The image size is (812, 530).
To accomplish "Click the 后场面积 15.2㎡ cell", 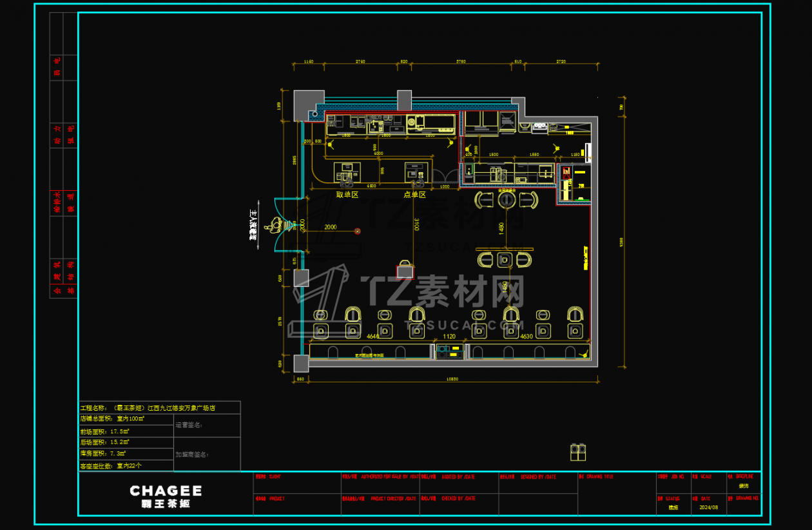I will pos(126,442).
